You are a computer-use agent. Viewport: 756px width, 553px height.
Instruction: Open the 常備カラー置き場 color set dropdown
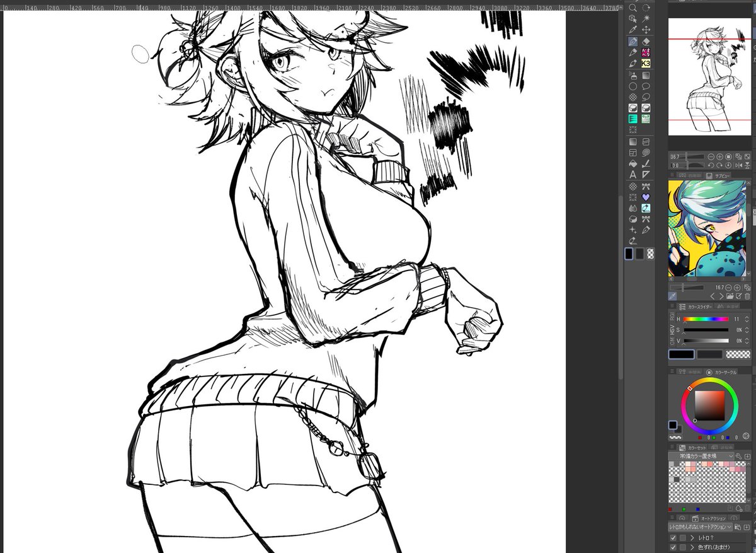tap(701, 457)
